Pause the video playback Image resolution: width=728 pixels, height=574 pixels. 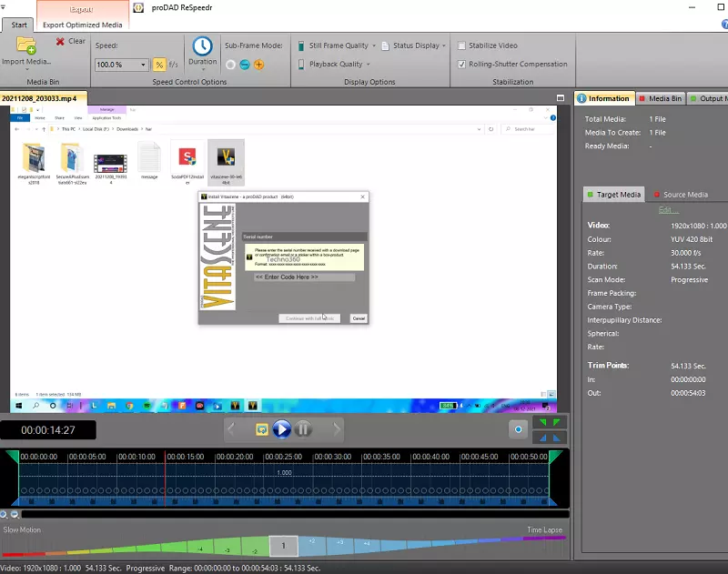click(303, 428)
